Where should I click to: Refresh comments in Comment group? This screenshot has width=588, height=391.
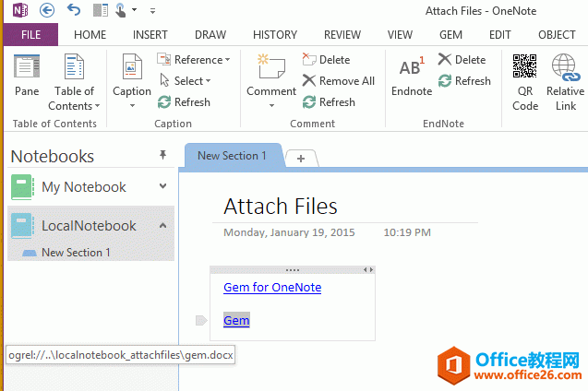(x=329, y=101)
